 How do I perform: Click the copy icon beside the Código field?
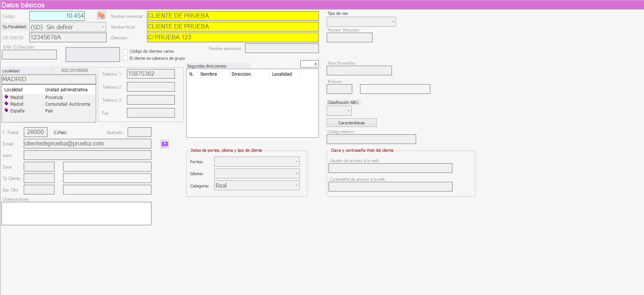pos(101,15)
